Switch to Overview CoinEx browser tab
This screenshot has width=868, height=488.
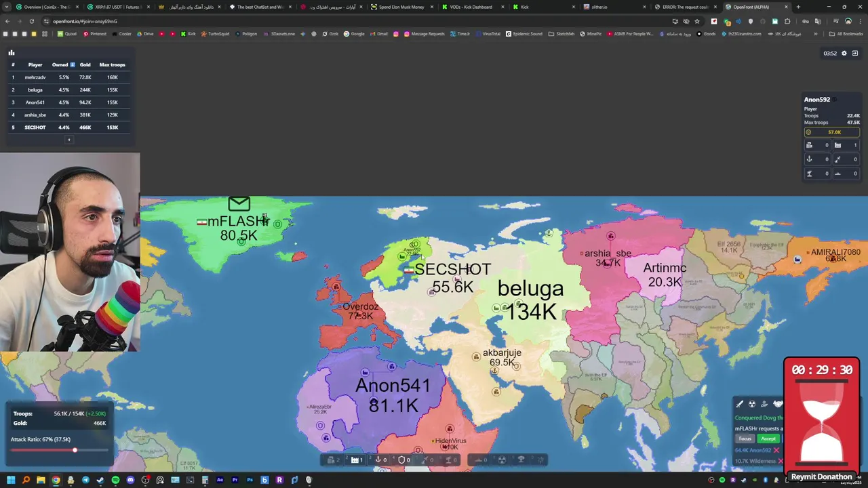coord(46,7)
